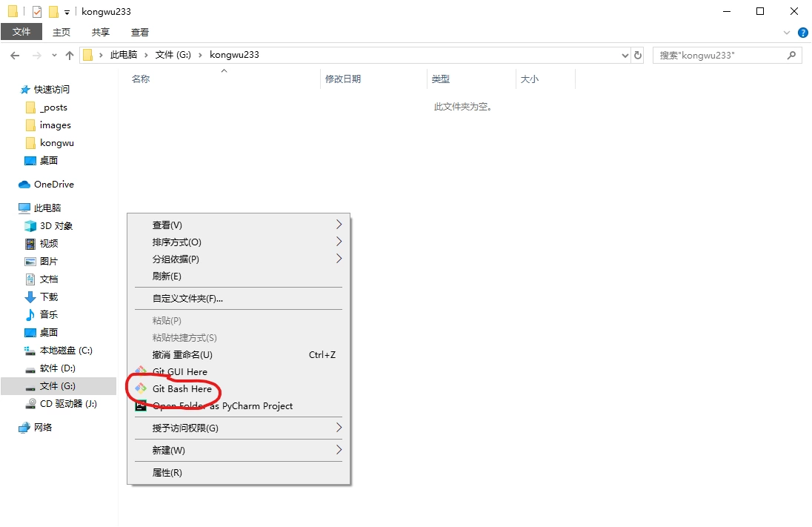This screenshot has width=812, height=527.
Task: Click the 图片 pictures icon
Action: [x=30, y=261]
